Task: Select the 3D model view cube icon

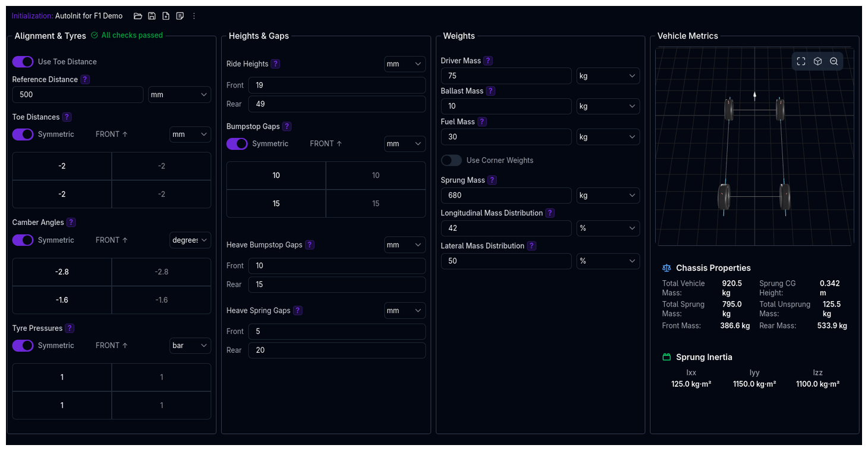Action: coord(817,61)
